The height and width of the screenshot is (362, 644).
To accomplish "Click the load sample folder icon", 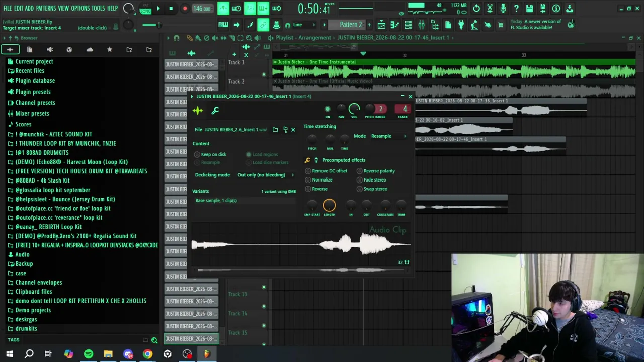I will [275, 130].
